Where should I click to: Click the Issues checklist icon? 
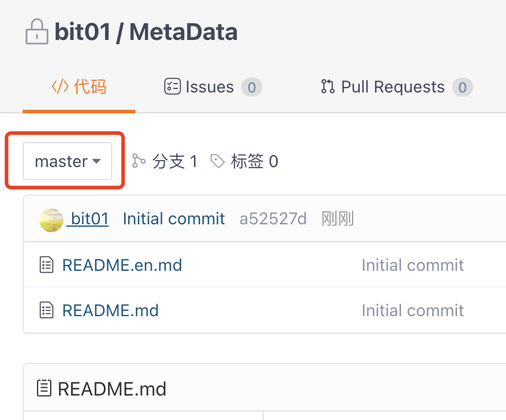click(172, 87)
